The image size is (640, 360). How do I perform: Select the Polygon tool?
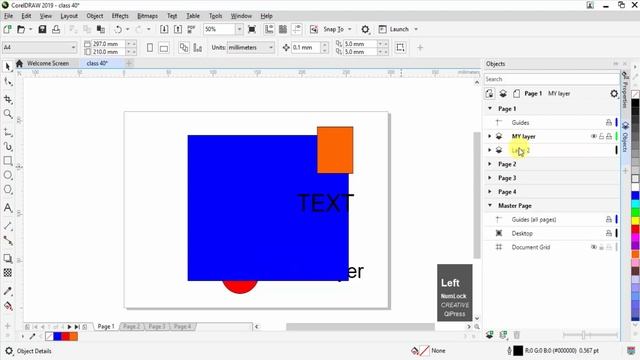click(x=8, y=190)
